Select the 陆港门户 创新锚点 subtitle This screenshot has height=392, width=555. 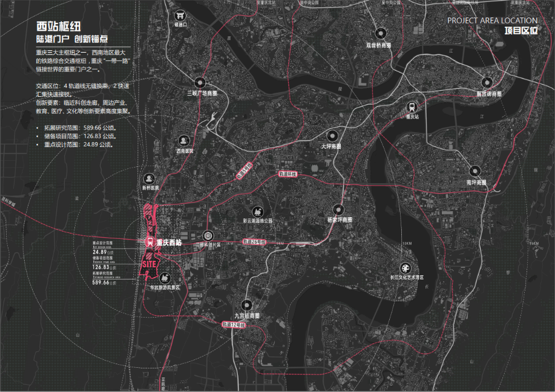pyautogui.click(x=72, y=39)
